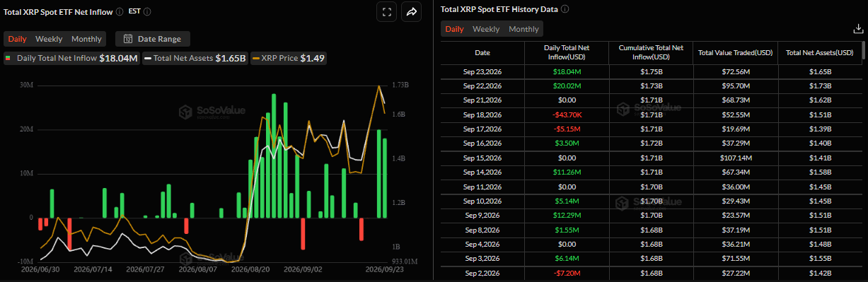Image resolution: width=868 pixels, height=282 pixels.
Task: Select the Weekly tab in the History Data panel
Action: (486, 29)
